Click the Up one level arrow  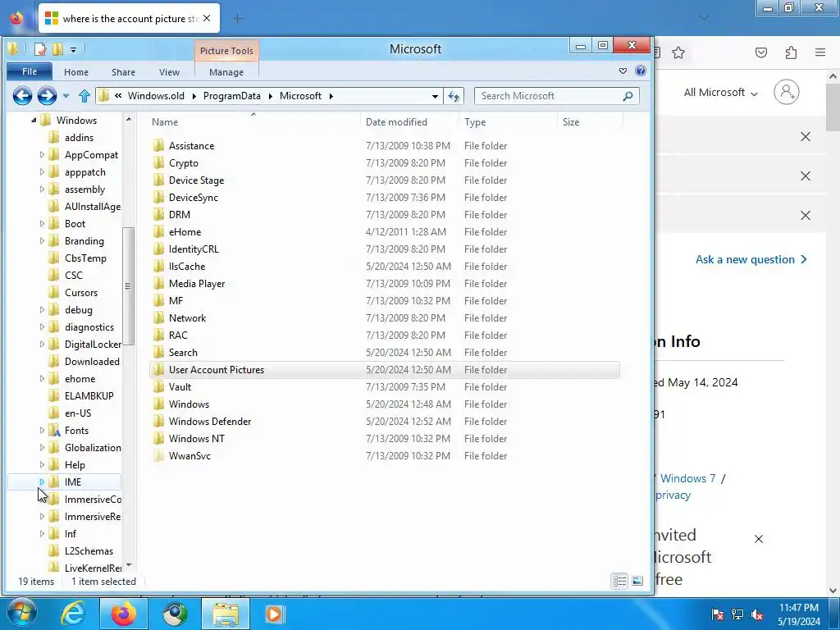point(84,96)
